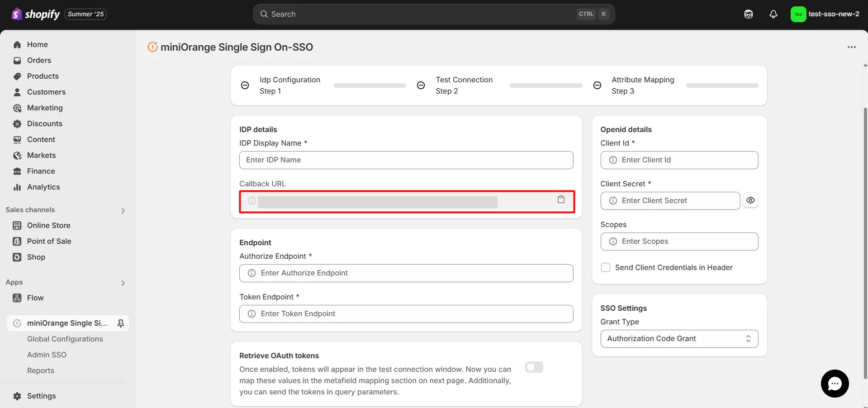Screen dimensions: 868x408
Task: Click the Client Secret field
Action: pyautogui.click(x=670, y=201)
